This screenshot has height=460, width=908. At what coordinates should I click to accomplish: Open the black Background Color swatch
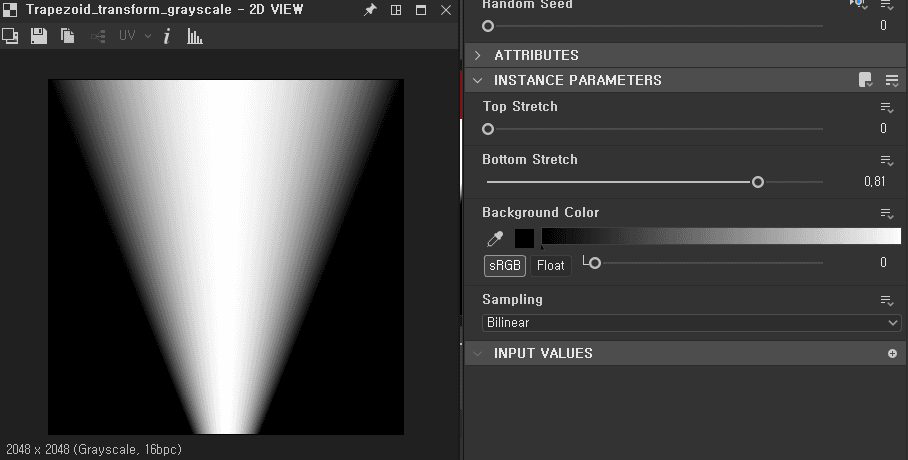coord(524,238)
